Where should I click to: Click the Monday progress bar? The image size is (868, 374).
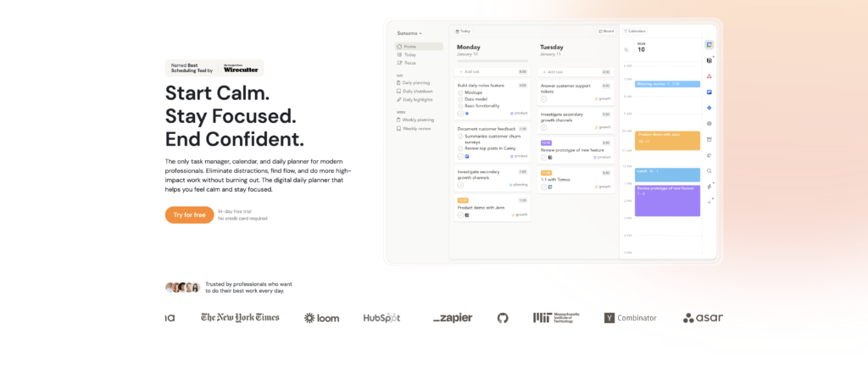[x=492, y=61]
